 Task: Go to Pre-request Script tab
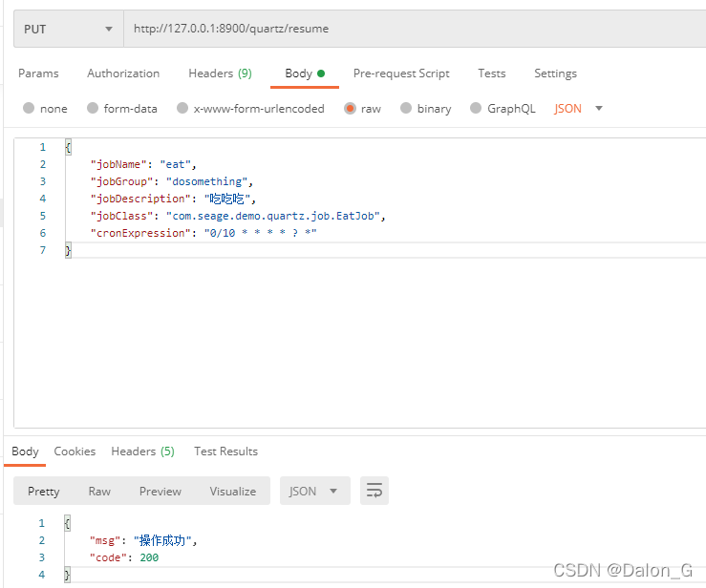[x=401, y=73]
